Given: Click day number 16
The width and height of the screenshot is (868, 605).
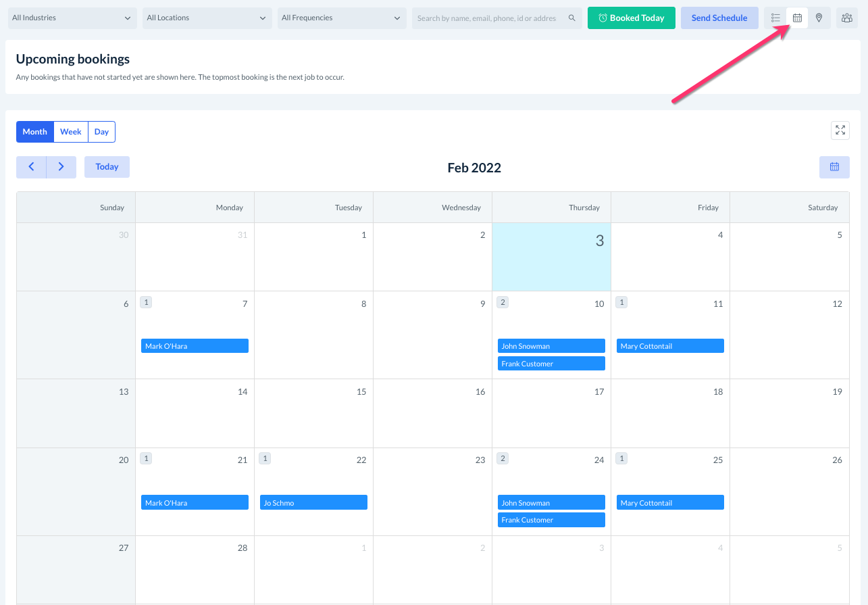Looking at the screenshot, I should coord(480,391).
